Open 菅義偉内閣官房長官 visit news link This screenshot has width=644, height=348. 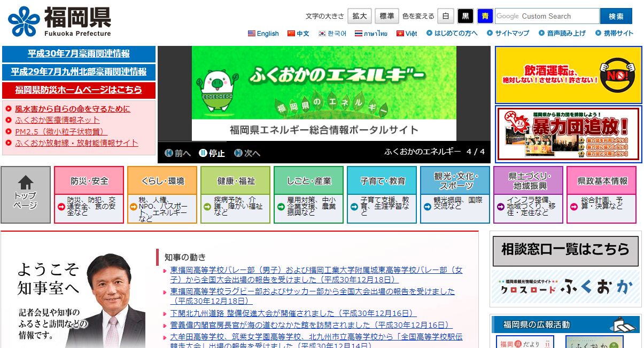point(311,325)
